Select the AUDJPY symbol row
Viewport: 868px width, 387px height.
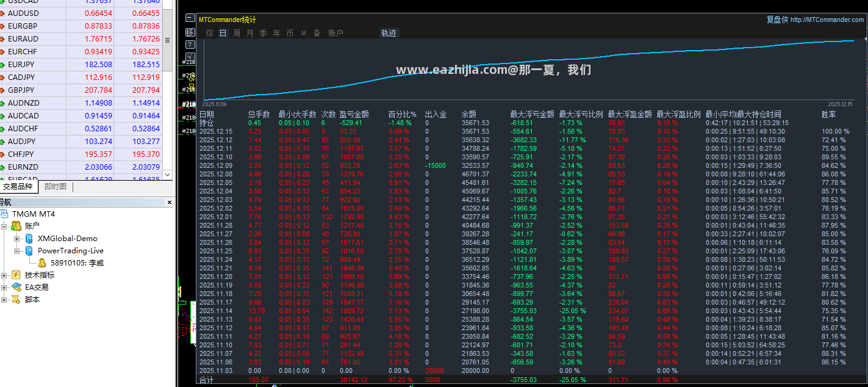tap(82, 142)
